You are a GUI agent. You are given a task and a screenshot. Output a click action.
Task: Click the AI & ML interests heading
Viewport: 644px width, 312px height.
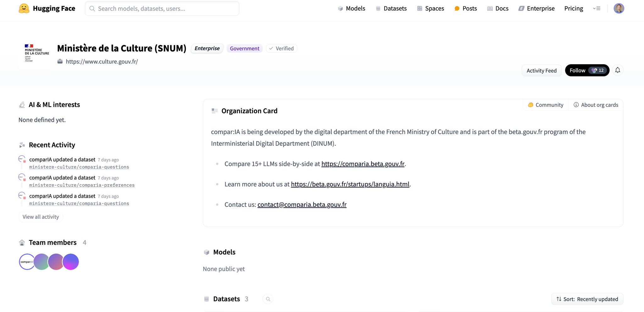[54, 105]
